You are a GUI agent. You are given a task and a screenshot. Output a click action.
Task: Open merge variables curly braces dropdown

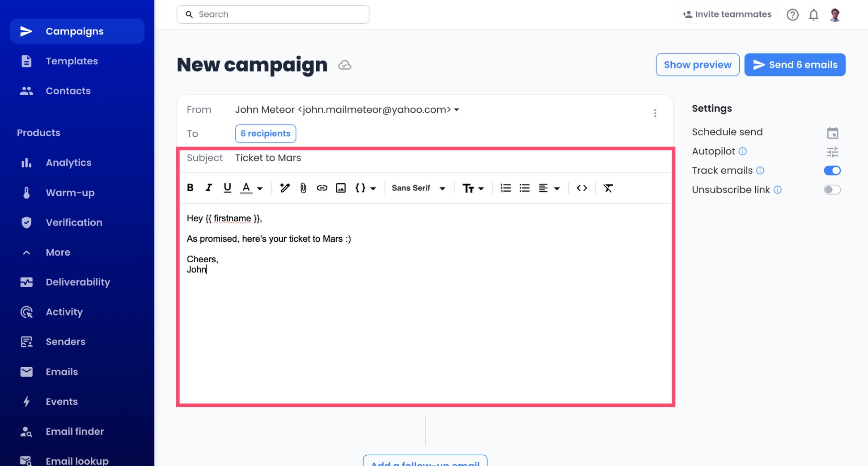pos(365,188)
